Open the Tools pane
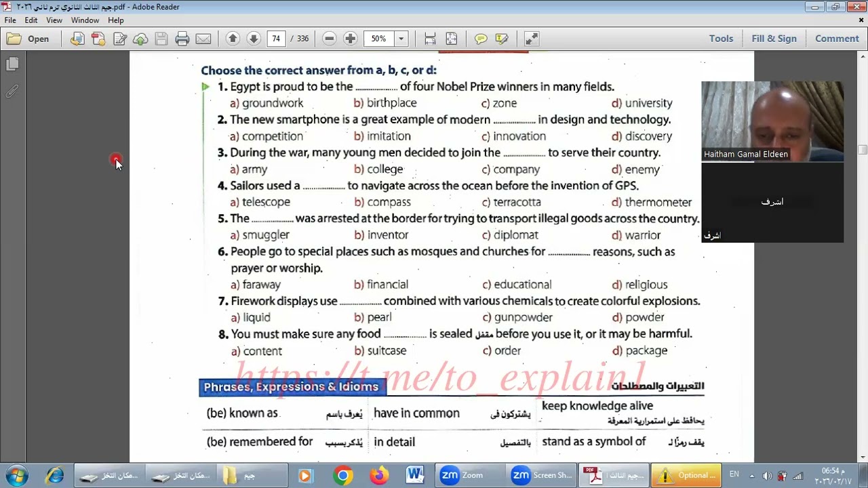The width and height of the screenshot is (868, 488). coord(721,39)
